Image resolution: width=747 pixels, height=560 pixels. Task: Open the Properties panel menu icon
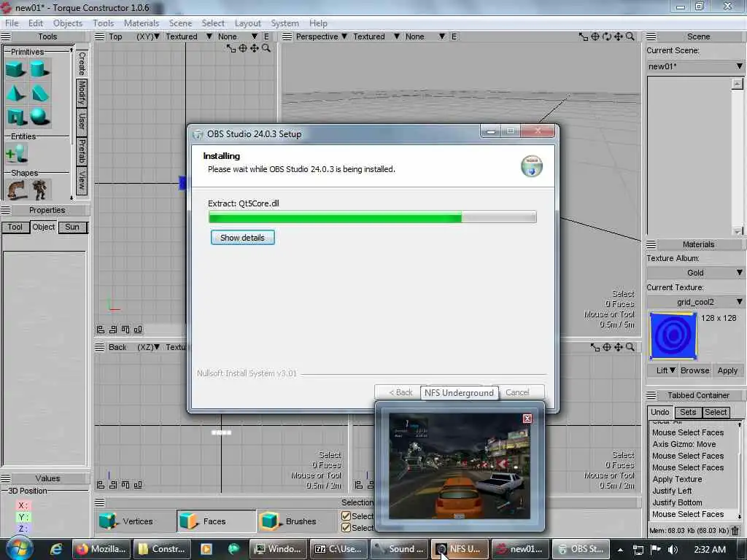pos(6,210)
